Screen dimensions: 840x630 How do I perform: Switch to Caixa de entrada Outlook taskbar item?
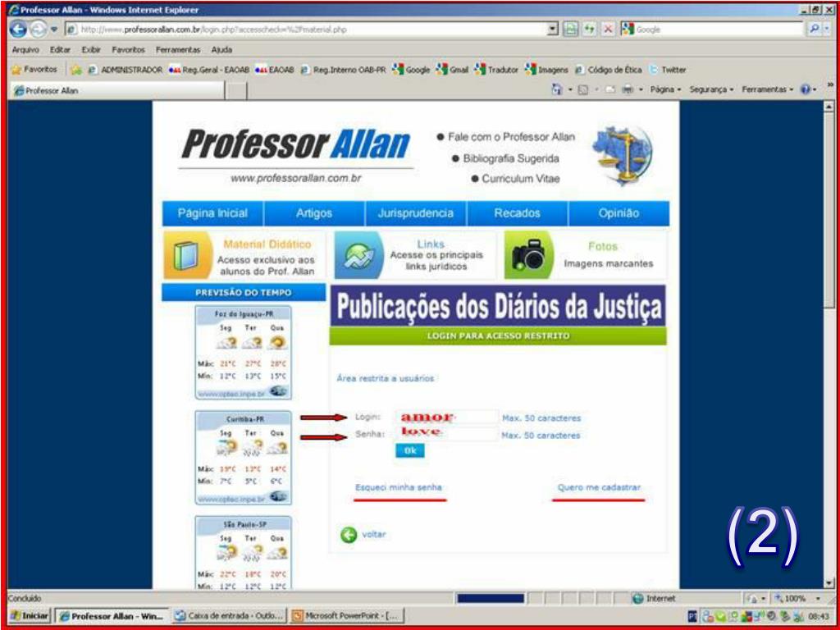tap(231, 616)
